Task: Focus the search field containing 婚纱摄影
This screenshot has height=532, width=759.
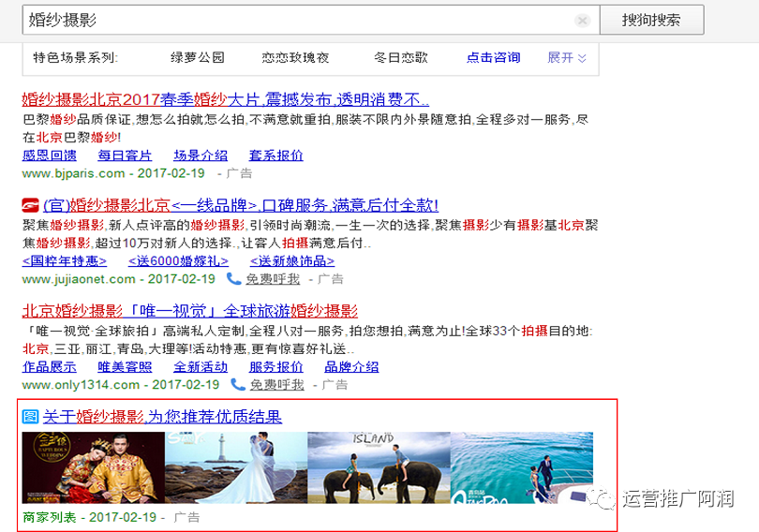Action: pyautogui.click(x=311, y=20)
